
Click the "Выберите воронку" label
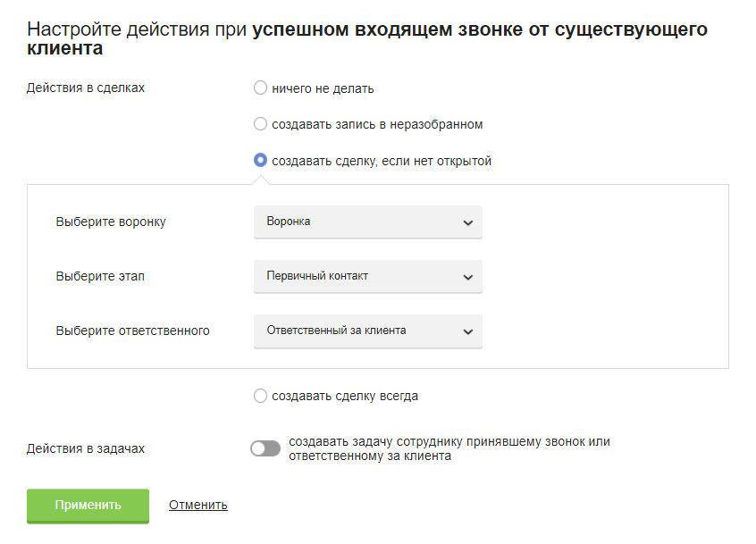pyautogui.click(x=111, y=222)
